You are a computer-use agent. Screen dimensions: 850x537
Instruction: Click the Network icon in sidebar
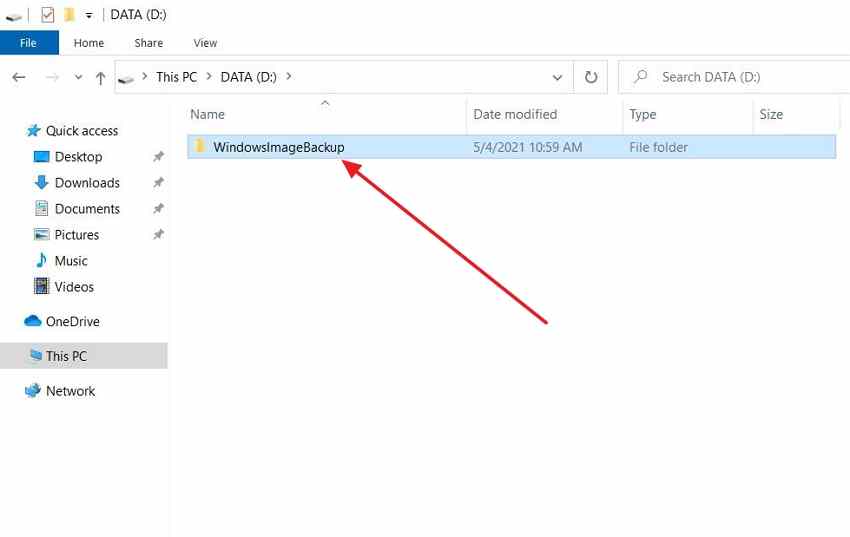[x=33, y=390]
